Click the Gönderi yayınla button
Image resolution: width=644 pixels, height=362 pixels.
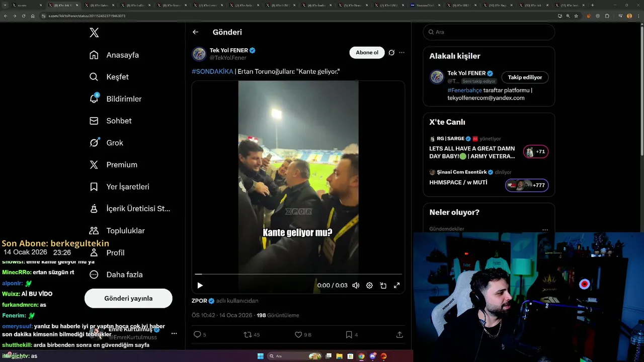(128, 298)
